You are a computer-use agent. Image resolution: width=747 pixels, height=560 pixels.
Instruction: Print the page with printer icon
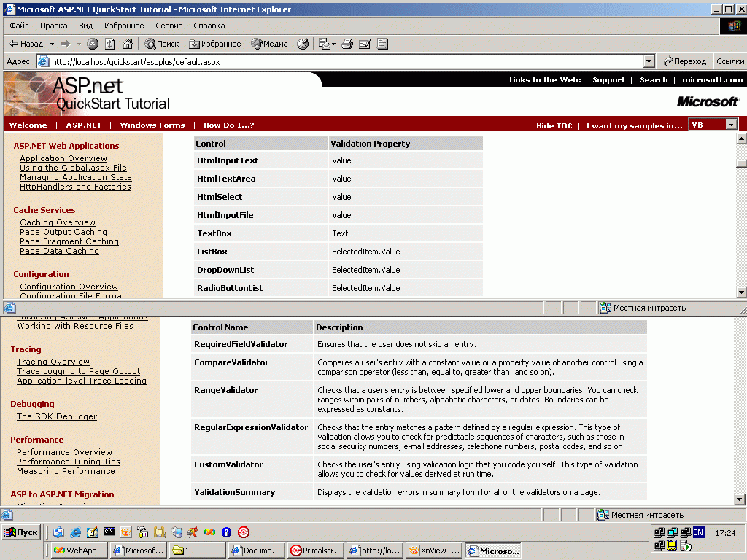pos(347,44)
